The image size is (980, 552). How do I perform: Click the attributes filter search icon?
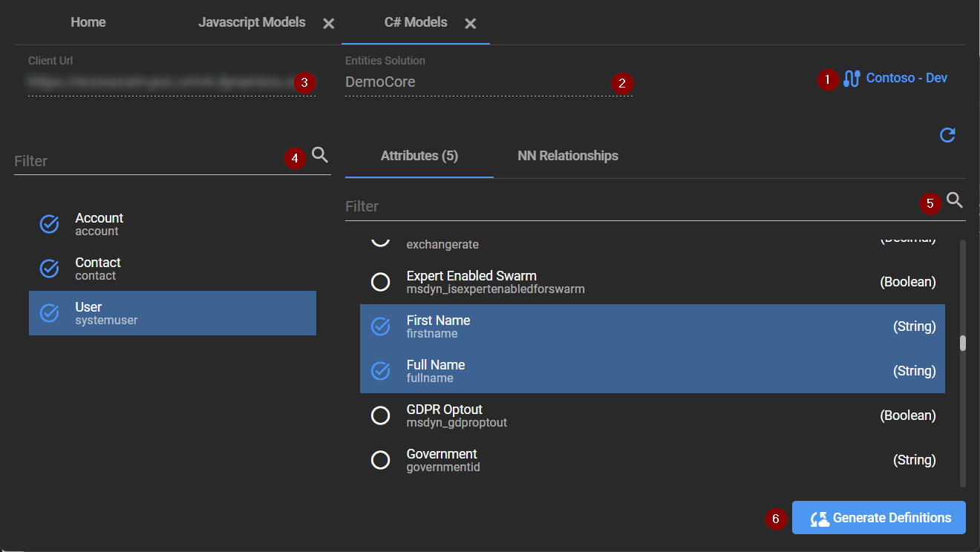955,200
